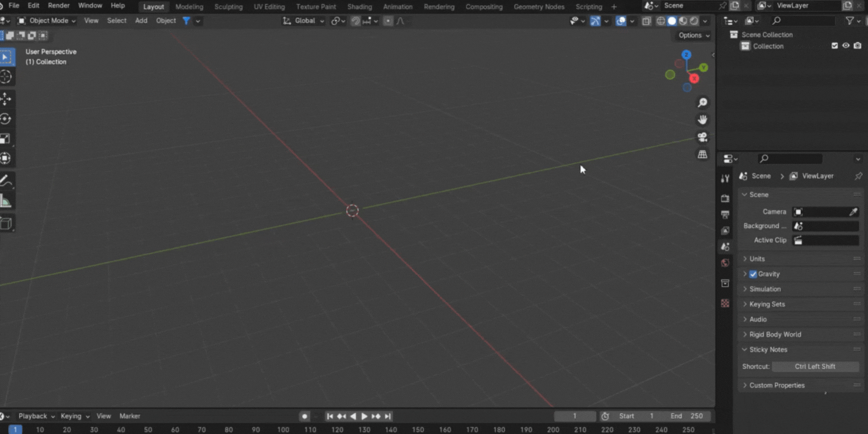Click the Ctrl Left Shift shortcut button

[x=815, y=367]
